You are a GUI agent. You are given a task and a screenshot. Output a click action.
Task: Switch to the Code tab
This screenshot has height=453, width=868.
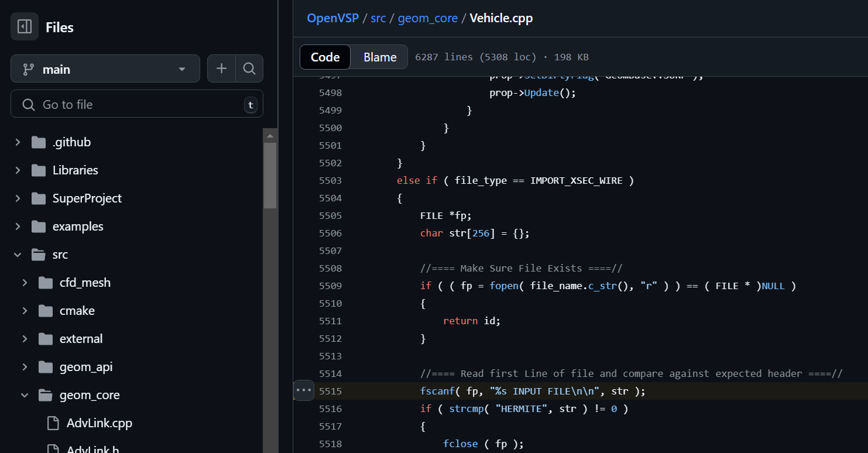(325, 57)
